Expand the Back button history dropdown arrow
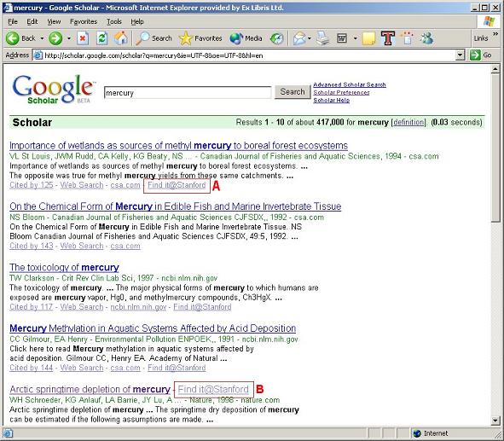Screen dimensions: 504x441 tap(42, 38)
